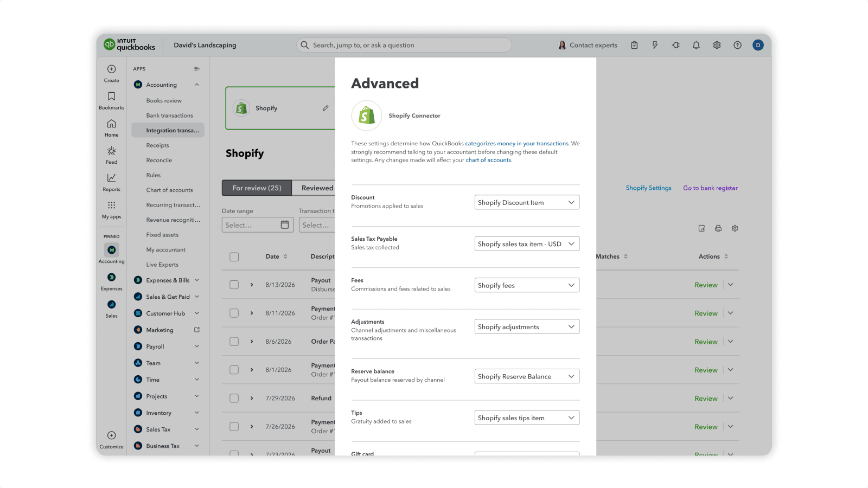Expand the 8/13/2026 row chevron
Image resolution: width=868 pixels, height=488 pixels.
coord(252,285)
